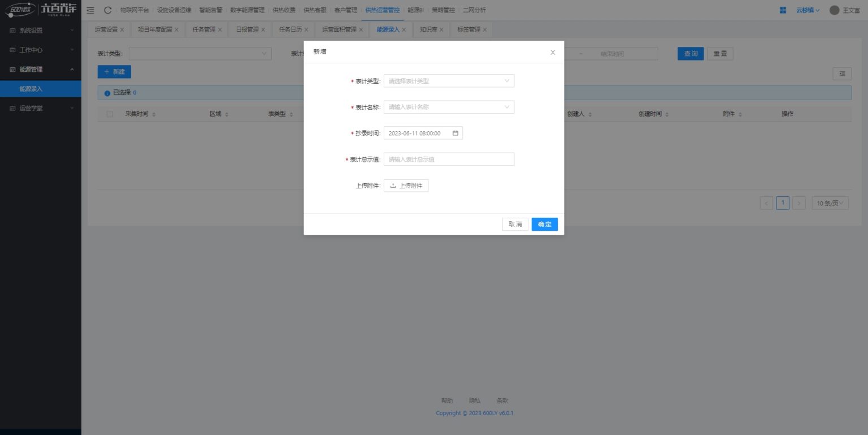Screen dimensions: 868x435
Task: Close the 新增 dialog with X icon
Action: (553, 52)
